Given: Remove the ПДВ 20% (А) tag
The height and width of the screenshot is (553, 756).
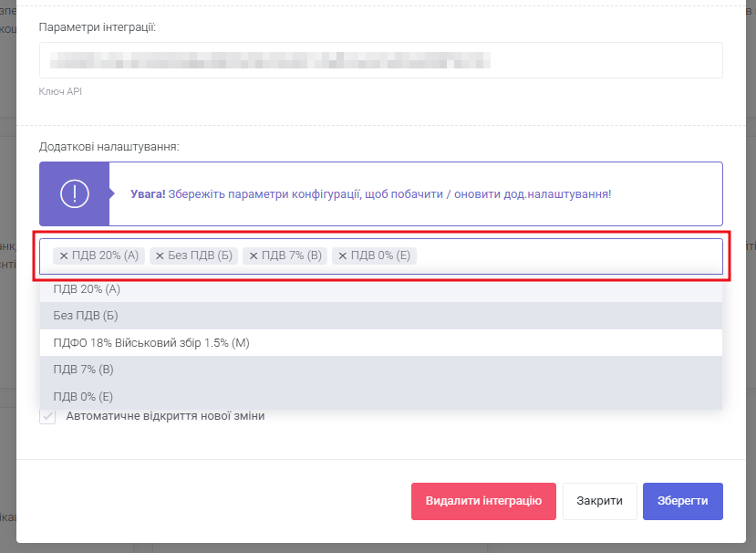Looking at the screenshot, I should pyautogui.click(x=64, y=256).
